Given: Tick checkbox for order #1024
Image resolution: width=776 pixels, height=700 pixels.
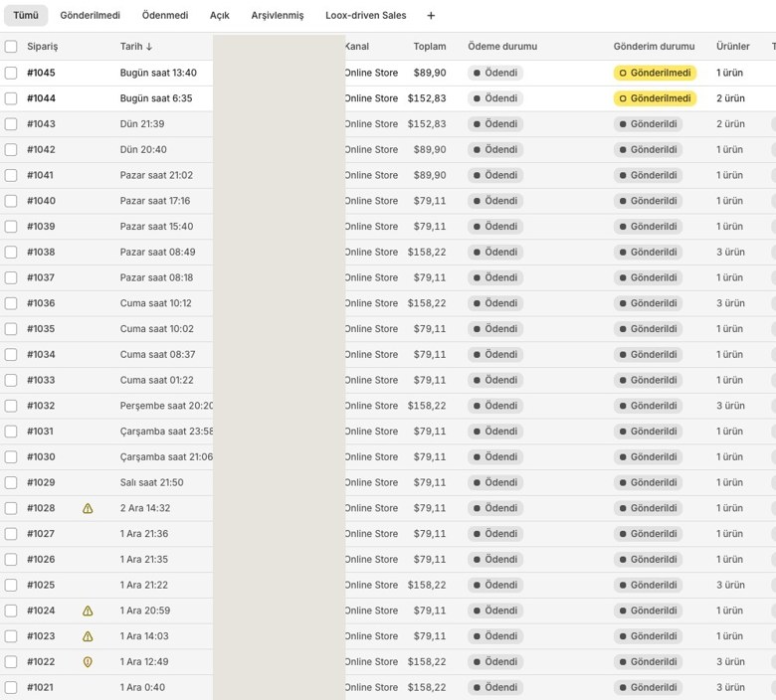Looking at the screenshot, I should (x=11, y=611).
